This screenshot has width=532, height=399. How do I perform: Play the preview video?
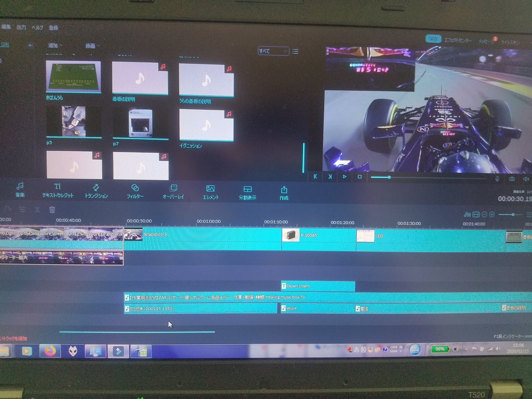[345, 177]
